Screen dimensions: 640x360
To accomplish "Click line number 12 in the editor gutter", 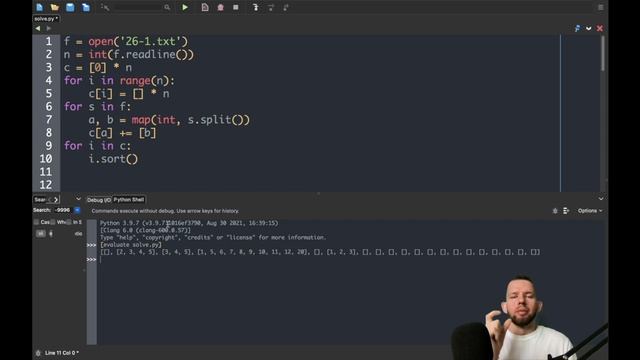I will tap(46, 185).
